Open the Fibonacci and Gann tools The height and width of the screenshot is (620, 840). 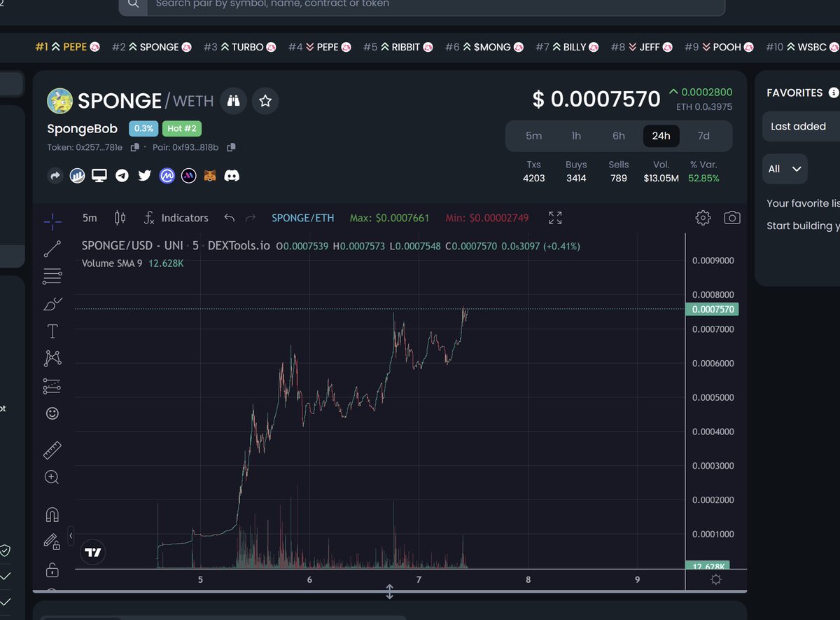coord(52,276)
